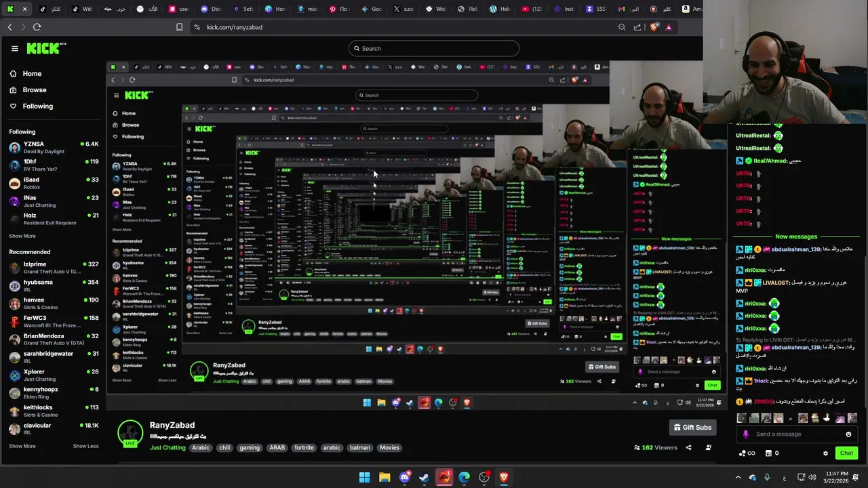Switch to the YouTube (123 browser tab

click(532, 9)
